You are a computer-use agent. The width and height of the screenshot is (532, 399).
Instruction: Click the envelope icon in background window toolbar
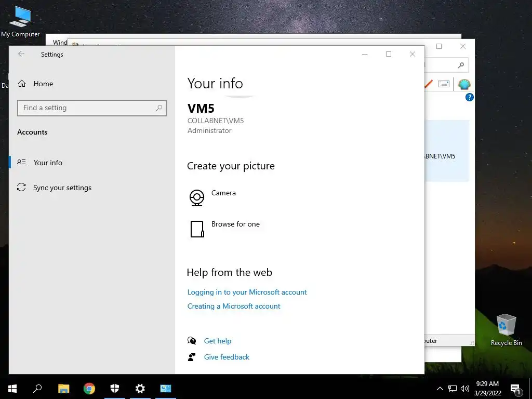444,84
